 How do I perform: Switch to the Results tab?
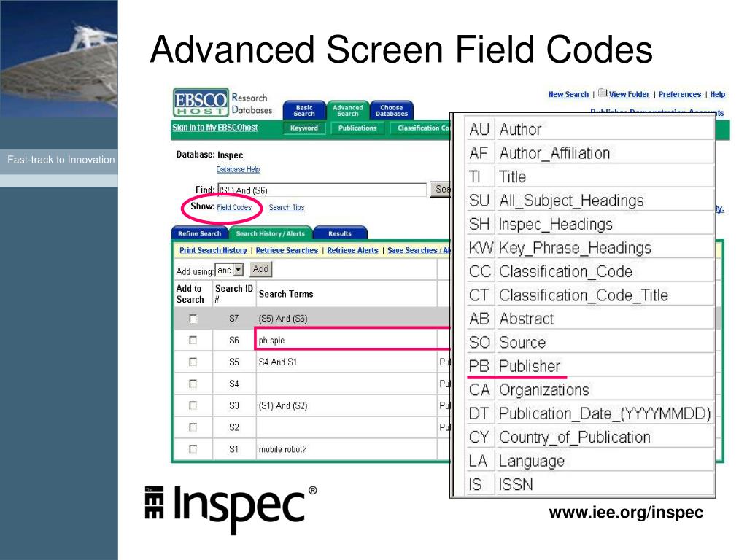pos(340,233)
